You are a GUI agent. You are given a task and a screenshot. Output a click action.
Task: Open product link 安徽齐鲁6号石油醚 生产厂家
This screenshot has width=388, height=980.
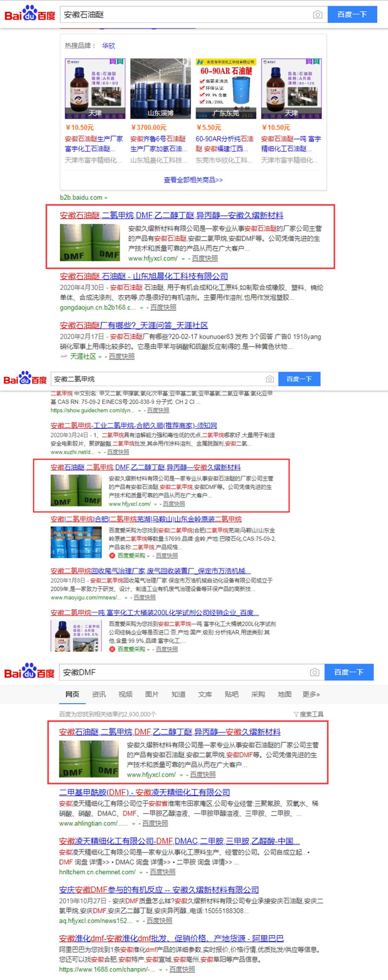click(159, 144)
